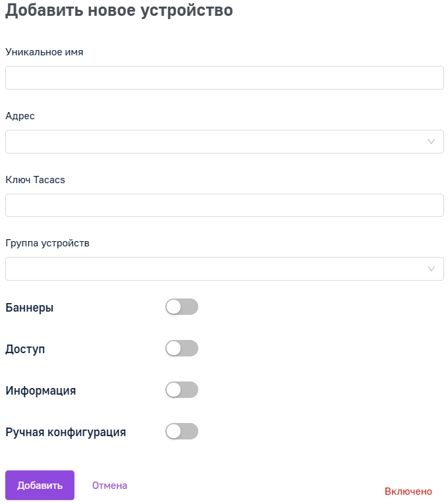
Task: Expand the Группа устройств combo box
Action: (x=224, y=269)
